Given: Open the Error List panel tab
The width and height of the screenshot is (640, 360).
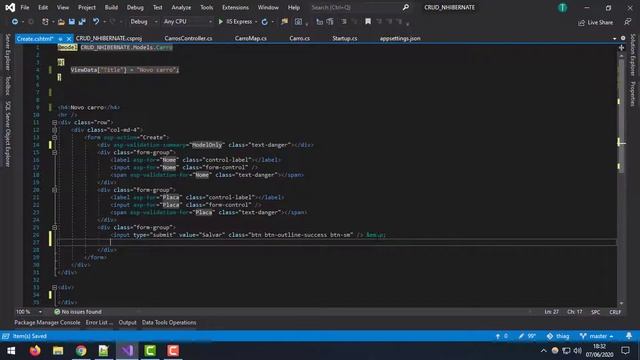Looking at the screenshot, I should click(x=99, y=322).
